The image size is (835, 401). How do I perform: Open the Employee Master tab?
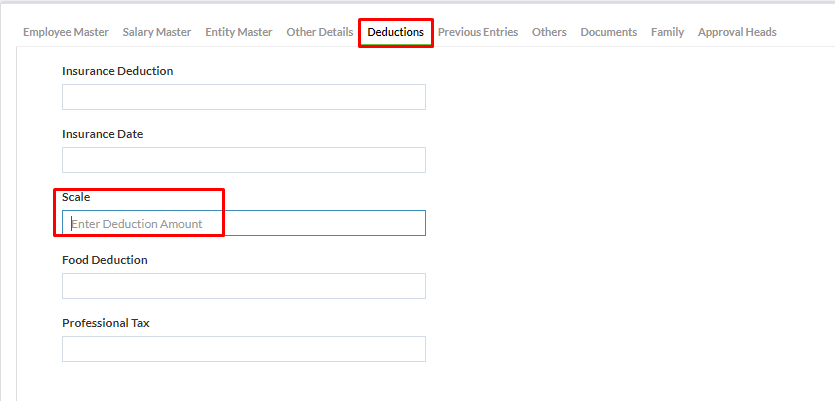click(x=66, y=32)
